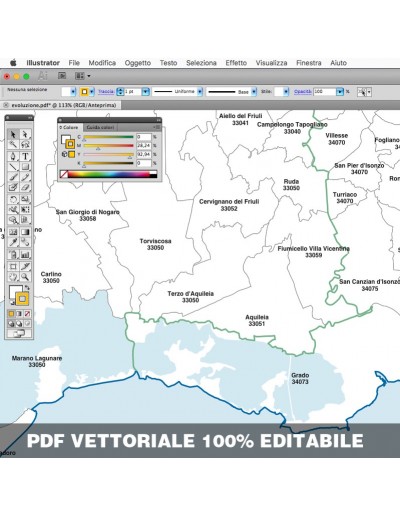Activate Fill box in tools panel
Image resolution: width=400 pixels, height=517 pixels.
click(x=14, y=291)
